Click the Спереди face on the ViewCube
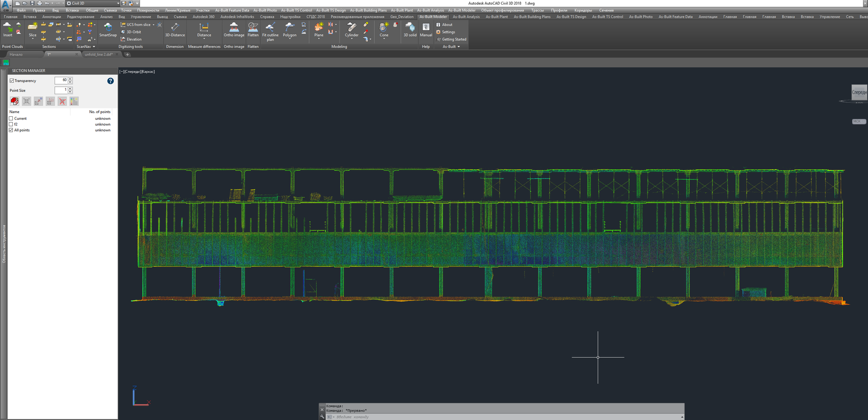This screenshot has width=868, height=420. [860, 92]
